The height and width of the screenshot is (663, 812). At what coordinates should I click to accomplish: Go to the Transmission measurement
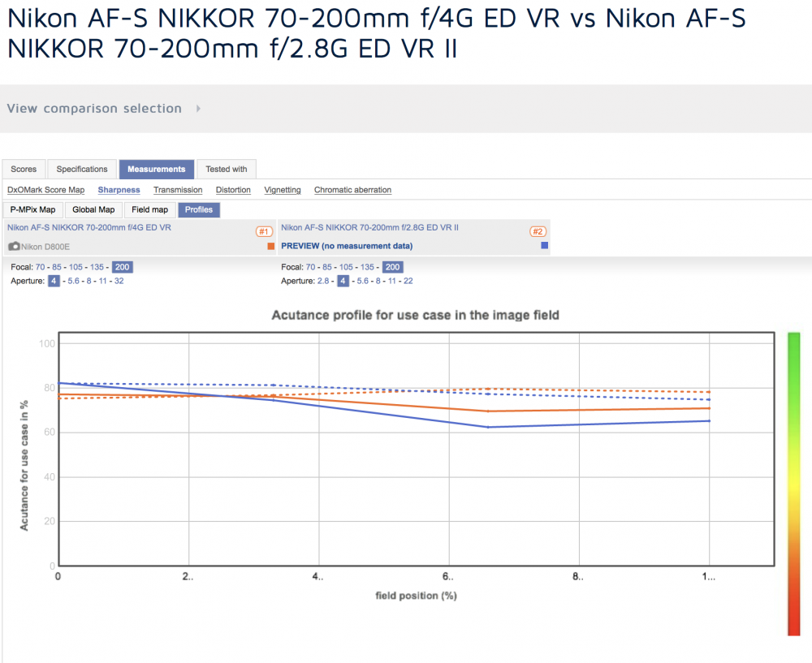pyautogui.click(x=178, y=190)
